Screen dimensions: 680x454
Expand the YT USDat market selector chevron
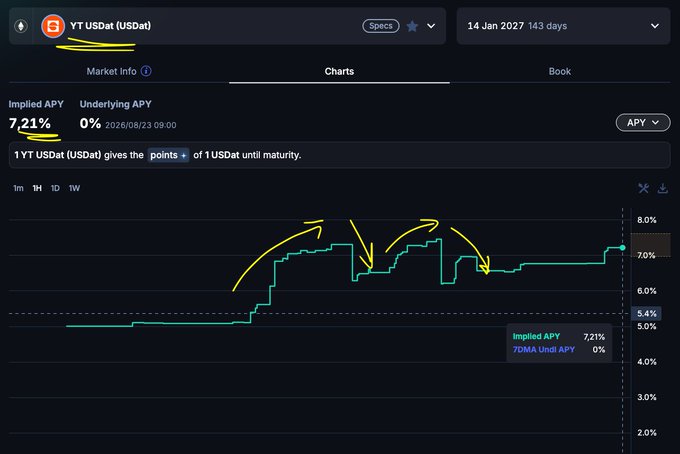[431, 26]
